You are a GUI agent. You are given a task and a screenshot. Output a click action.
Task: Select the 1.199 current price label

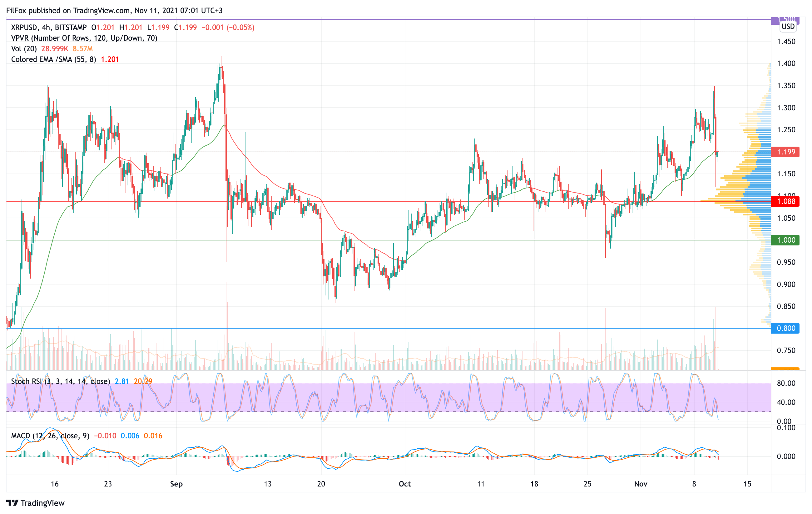click(x=785, y=152)
